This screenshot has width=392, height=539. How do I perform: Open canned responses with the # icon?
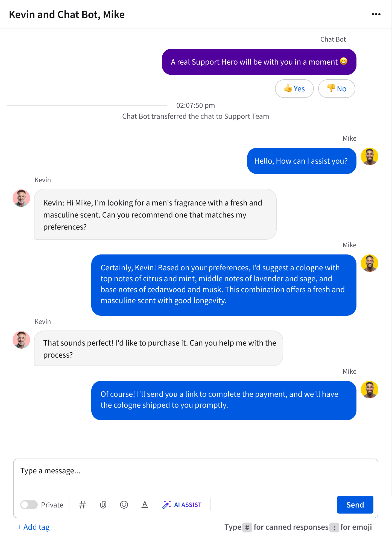click(x=82, y=505)
